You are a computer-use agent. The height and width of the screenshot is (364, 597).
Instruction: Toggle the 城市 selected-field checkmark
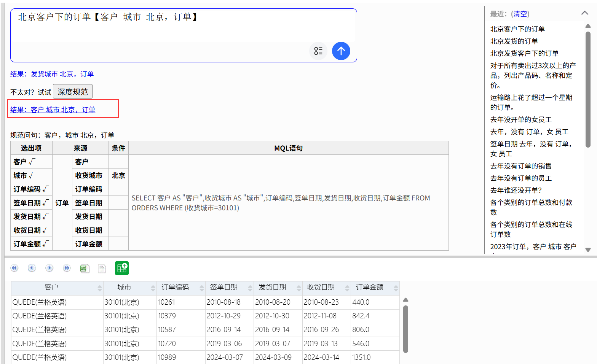32,175
